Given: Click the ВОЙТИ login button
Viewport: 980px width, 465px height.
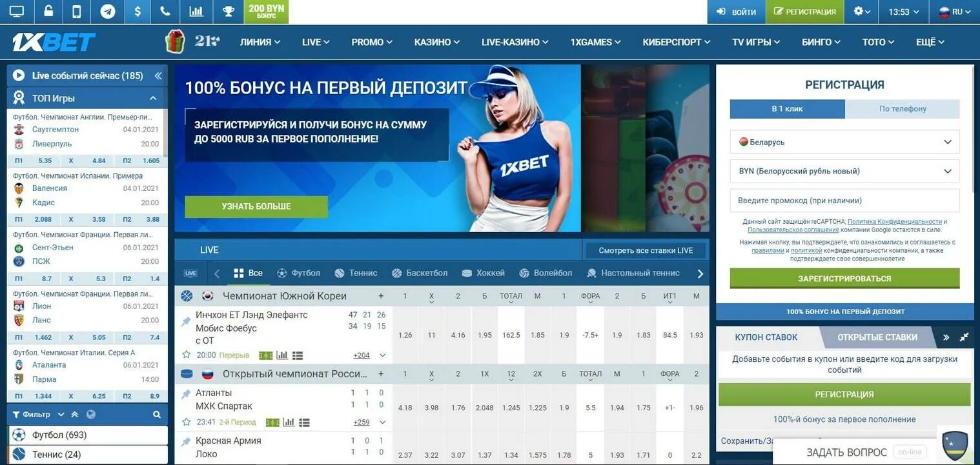Looking at the screenshot, I should [x=737, y=12].
